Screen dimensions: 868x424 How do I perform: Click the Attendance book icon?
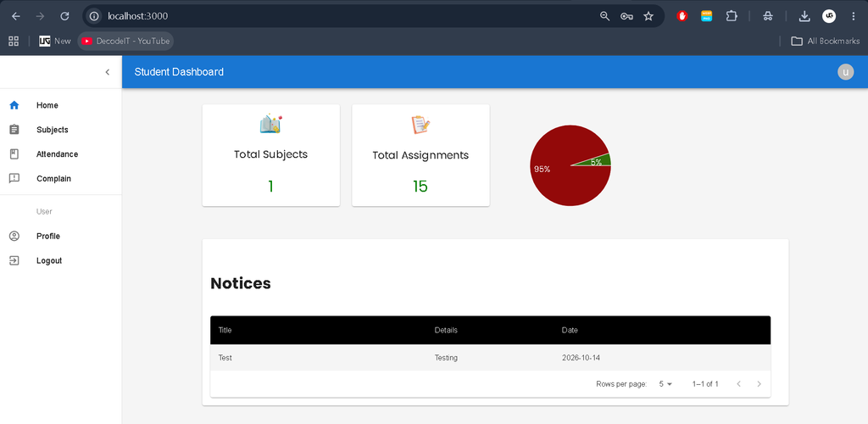[14, 153]
